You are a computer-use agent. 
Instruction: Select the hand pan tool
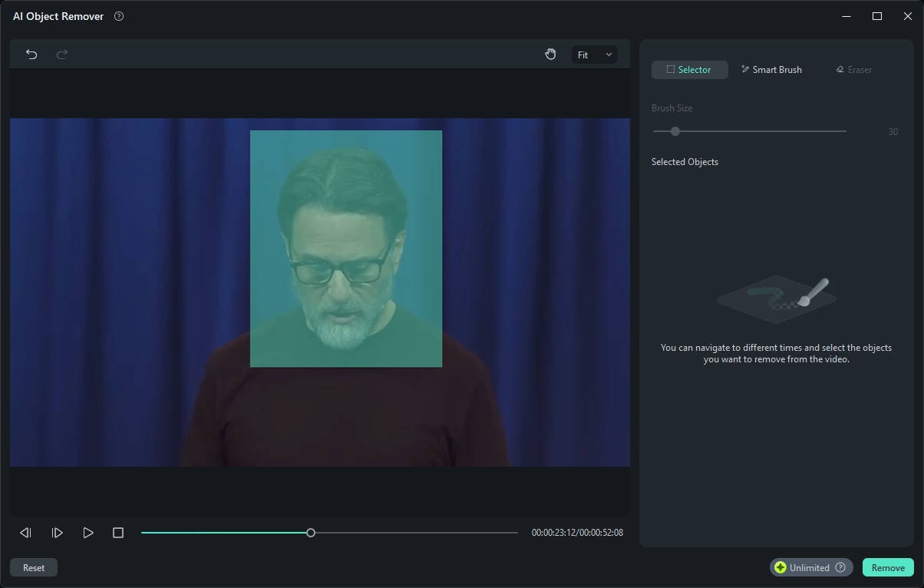click(550, 55)
